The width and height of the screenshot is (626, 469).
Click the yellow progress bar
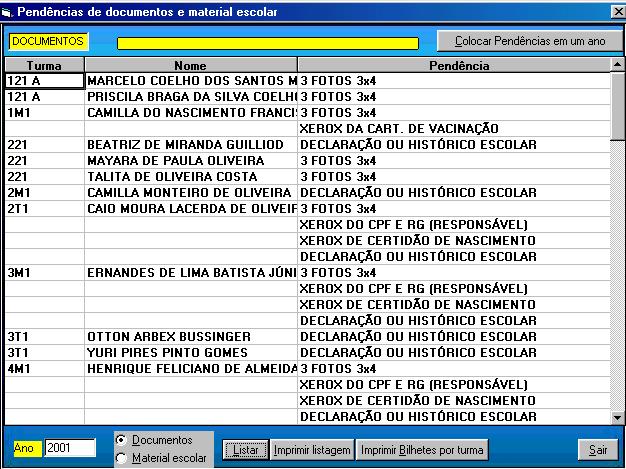tap(267, 43)
